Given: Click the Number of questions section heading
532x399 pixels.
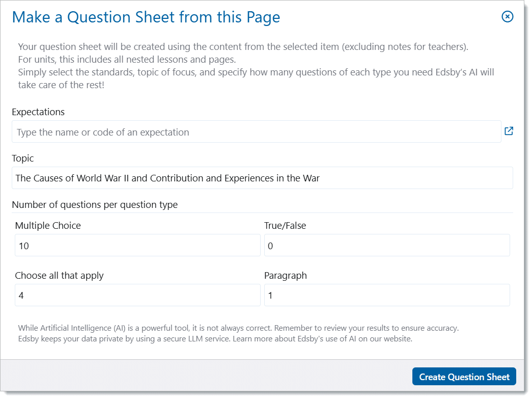Looking at the screenshot, I should [x=95, y=205].
